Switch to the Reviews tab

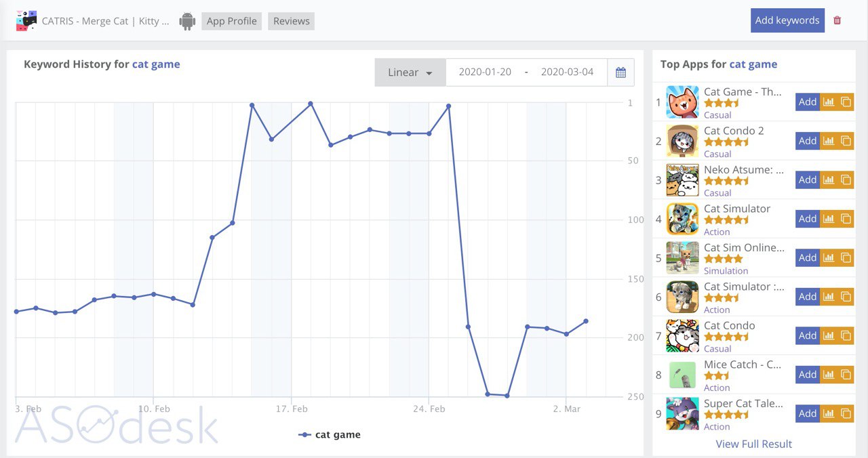point(292,21)
